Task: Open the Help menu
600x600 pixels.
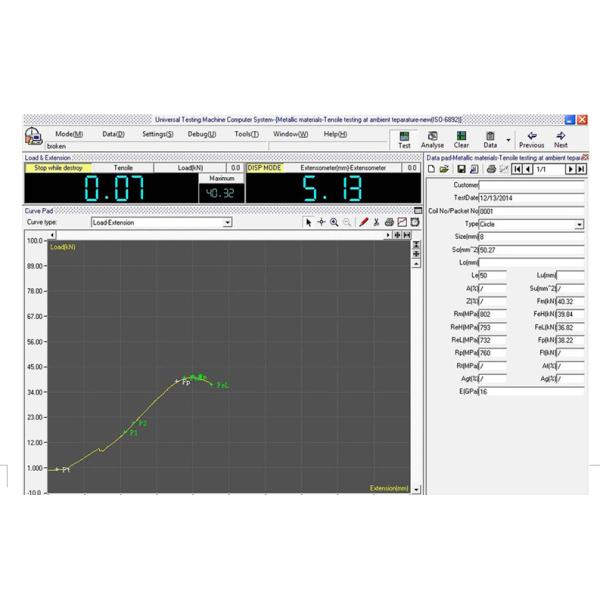Action: (335, 134)
